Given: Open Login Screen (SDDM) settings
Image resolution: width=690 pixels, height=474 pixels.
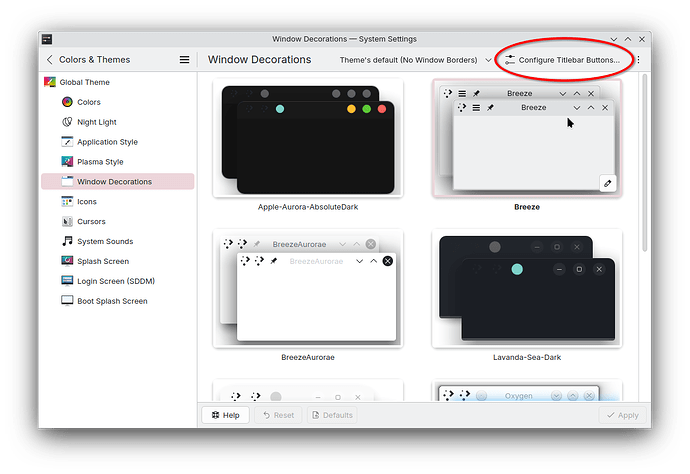Looking at the screenshot, I should (119, 281).
